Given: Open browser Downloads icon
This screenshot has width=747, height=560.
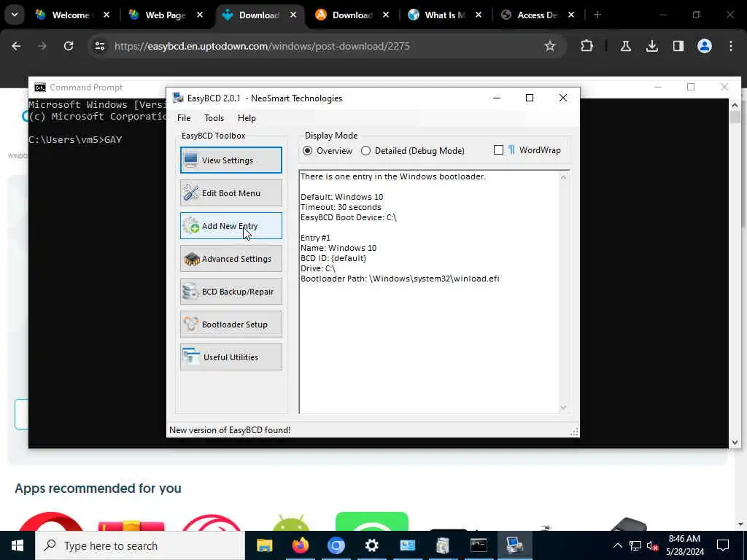Looking at the screenshot, I should 651,46.
